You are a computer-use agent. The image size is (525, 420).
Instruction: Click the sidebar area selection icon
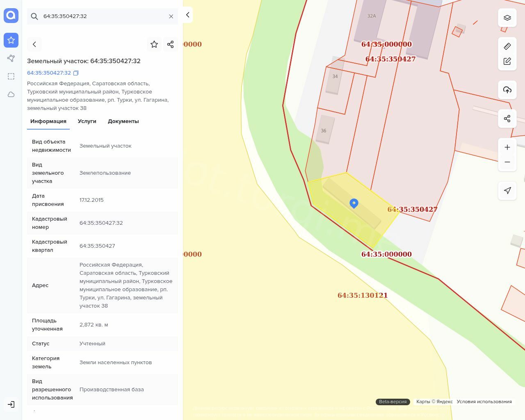11,76
